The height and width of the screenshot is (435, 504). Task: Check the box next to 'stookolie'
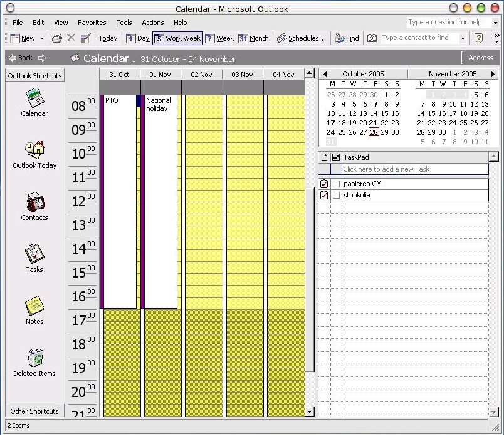tap(335, 195)
